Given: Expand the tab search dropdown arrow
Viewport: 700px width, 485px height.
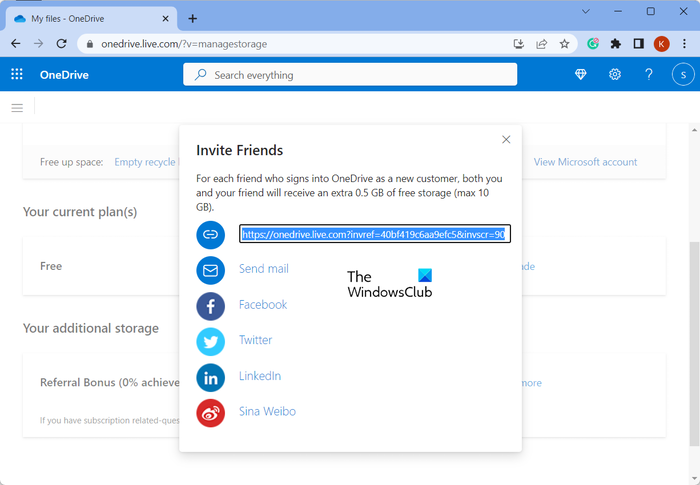Looking at the screenshot, I should (x=586, y=12).
